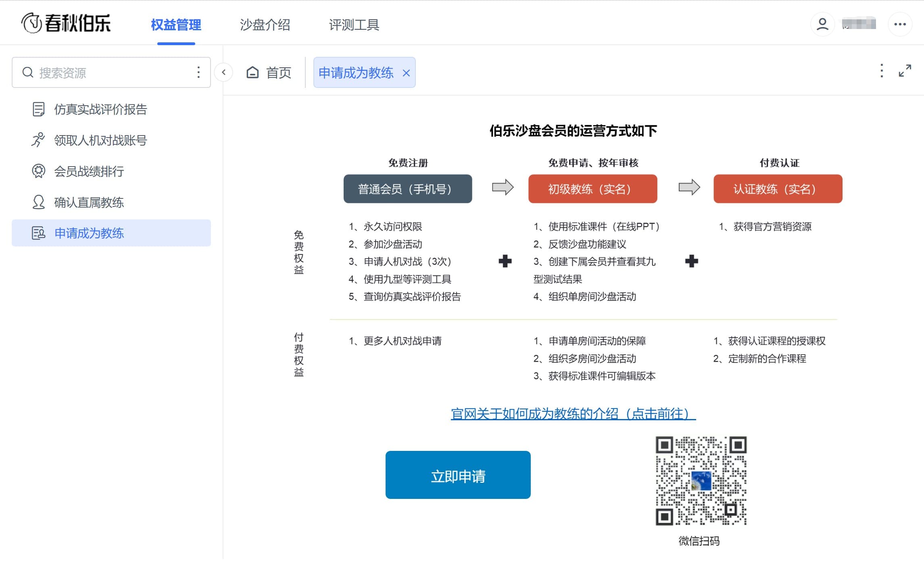Select 申请成为教练 in sidebar
Viewport: 924px width, 561px height.
(111, 233)
